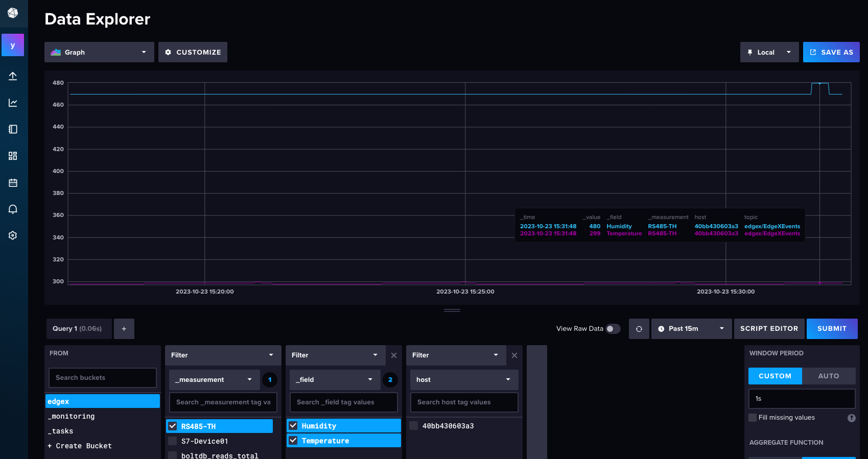The height and width of the screenshot is (459, 868).
Task: Expand the Past 15m time range dropdown
Action: click(690, 329)
